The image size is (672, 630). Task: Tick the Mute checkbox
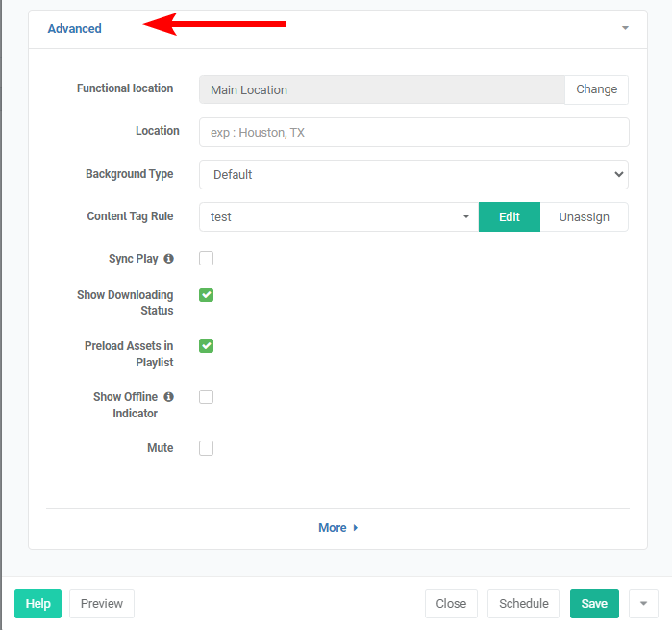pyautogui.click(x=206, y=448)
